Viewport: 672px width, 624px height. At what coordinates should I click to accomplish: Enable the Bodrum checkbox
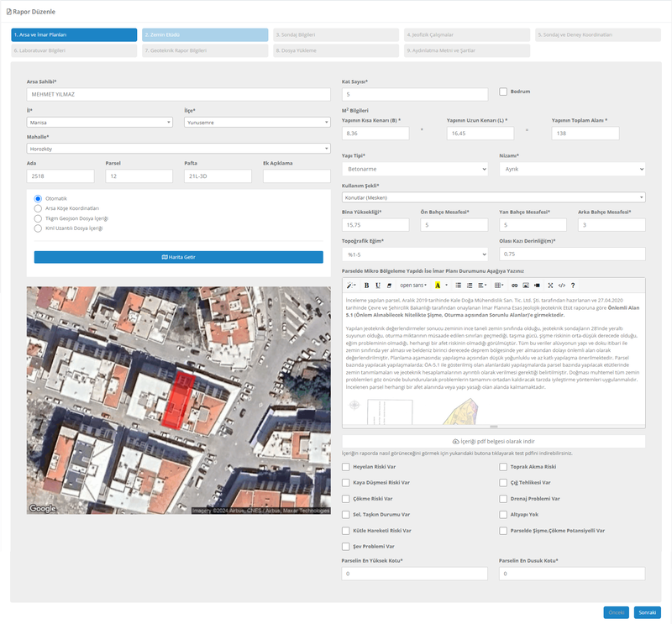[x=503, y=92]
